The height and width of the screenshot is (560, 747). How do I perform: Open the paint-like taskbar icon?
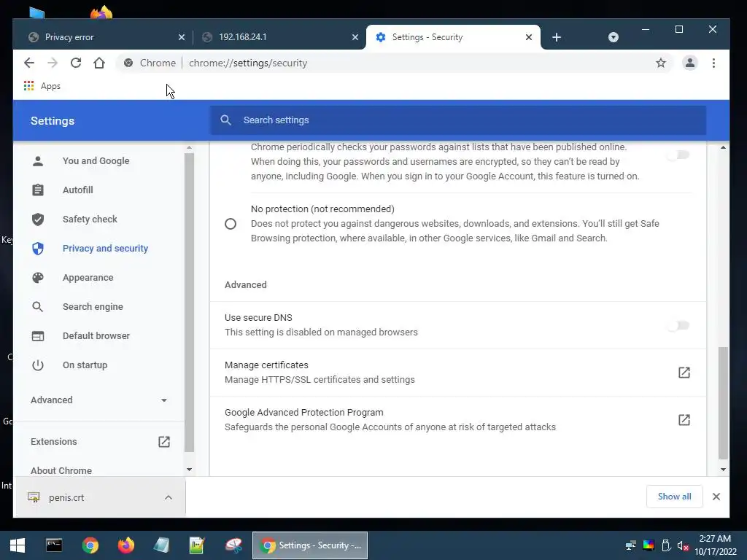(233, 545)
